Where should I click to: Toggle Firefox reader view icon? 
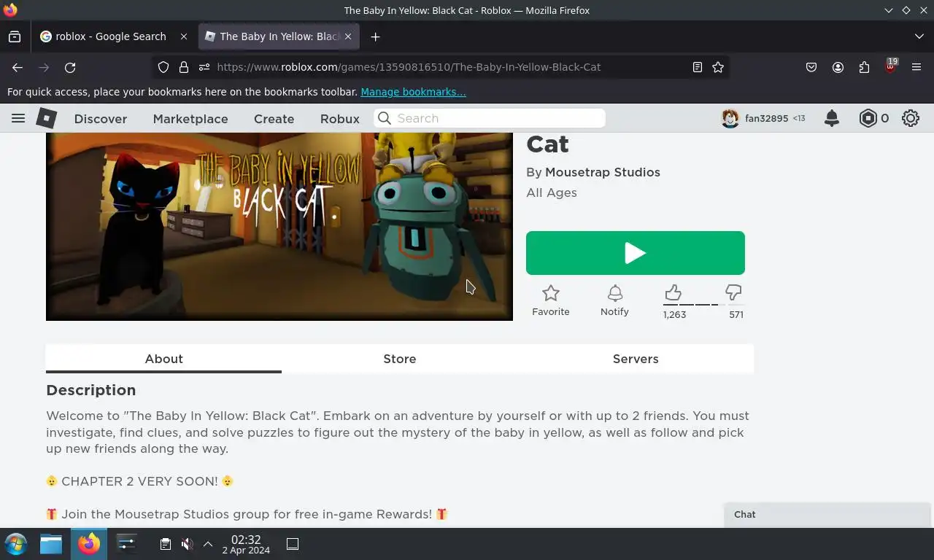pos(698,67)
